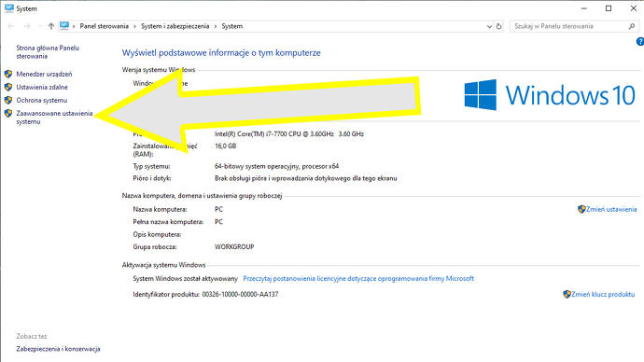Image resolution: width=644 pixels, height=362 pixels.
Task: Click the search magnifier icon
Action: click(x=632, y=26)
